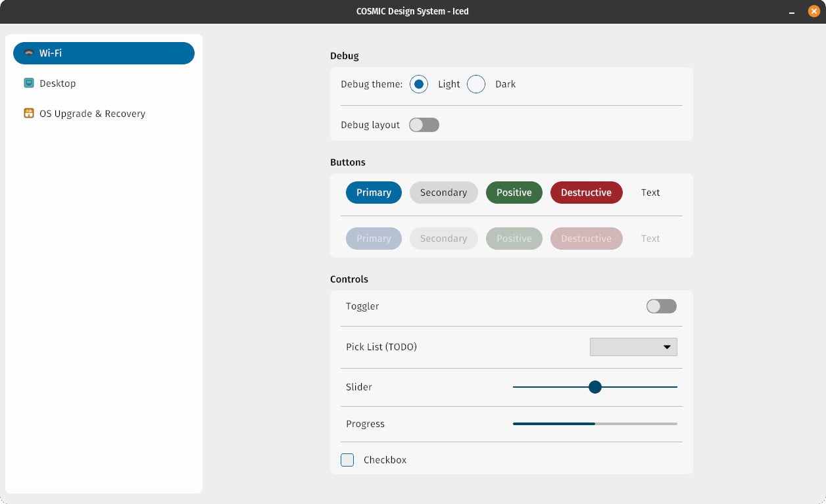
Task: Click the 'Buttons' section heading
Action: 348,162
